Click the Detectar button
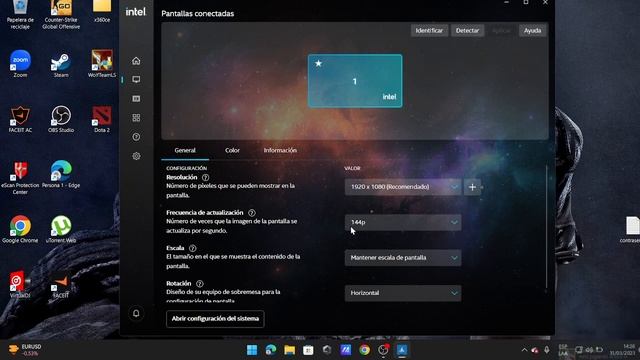This screenshot has height=360, width=640. 467,31
